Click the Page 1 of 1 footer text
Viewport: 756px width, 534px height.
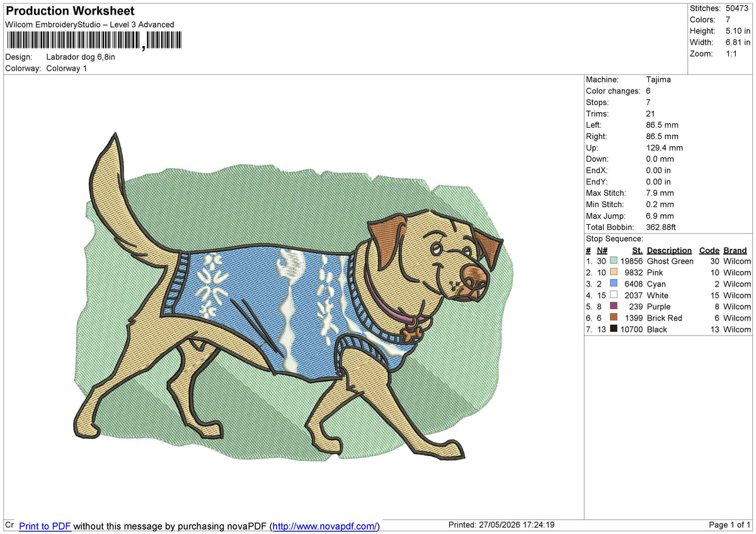click(x=730, y=525)
